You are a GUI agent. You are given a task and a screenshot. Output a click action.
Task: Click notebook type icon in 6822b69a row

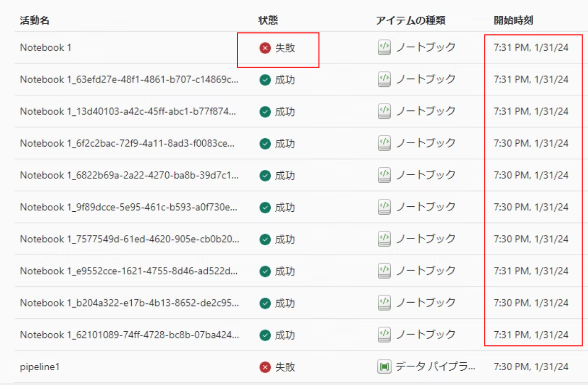click(384, 175)
